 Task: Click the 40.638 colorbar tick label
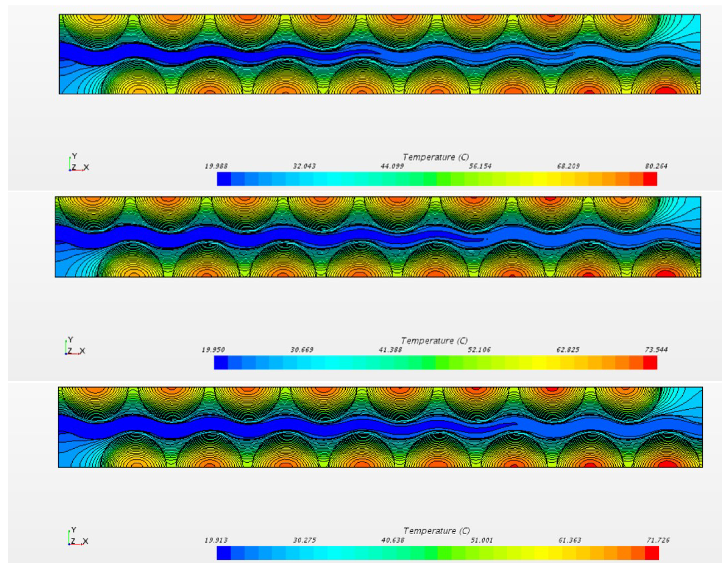pyautogui.click(x=393, y=540)
